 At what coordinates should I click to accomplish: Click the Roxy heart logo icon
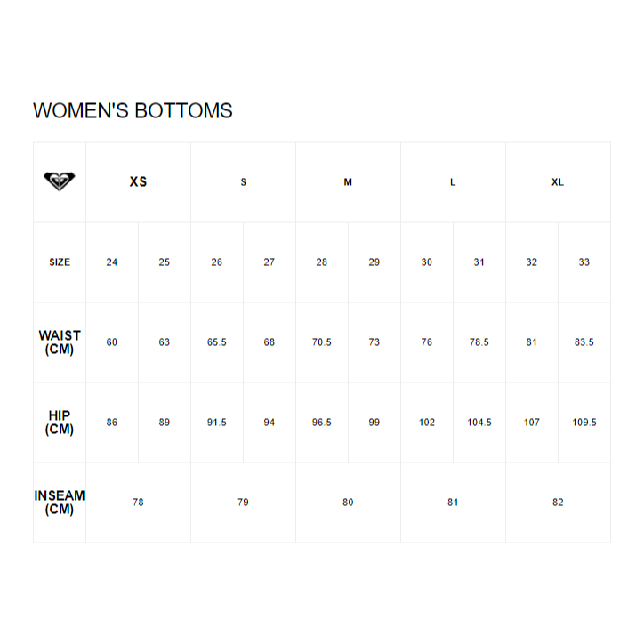pos(59,181)
